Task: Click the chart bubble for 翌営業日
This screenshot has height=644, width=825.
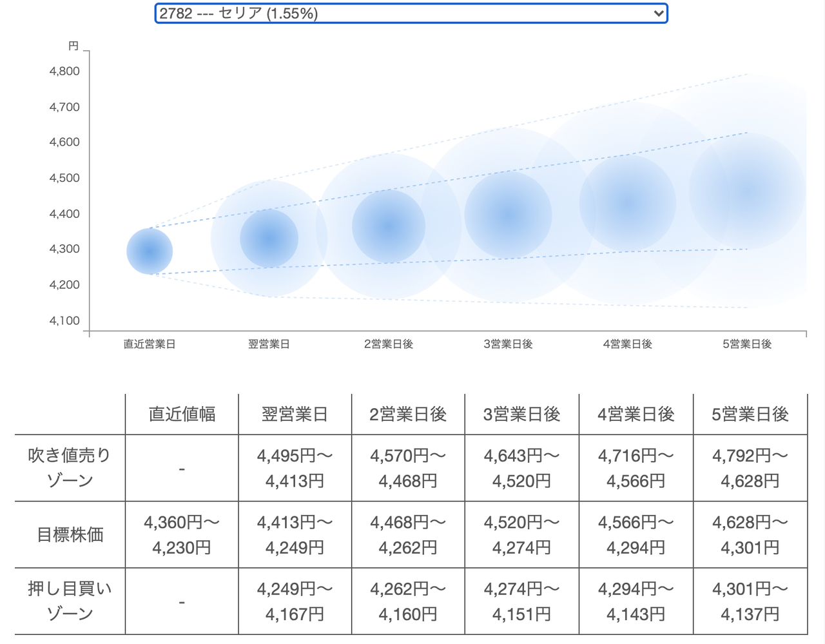Action: point(269,239)
